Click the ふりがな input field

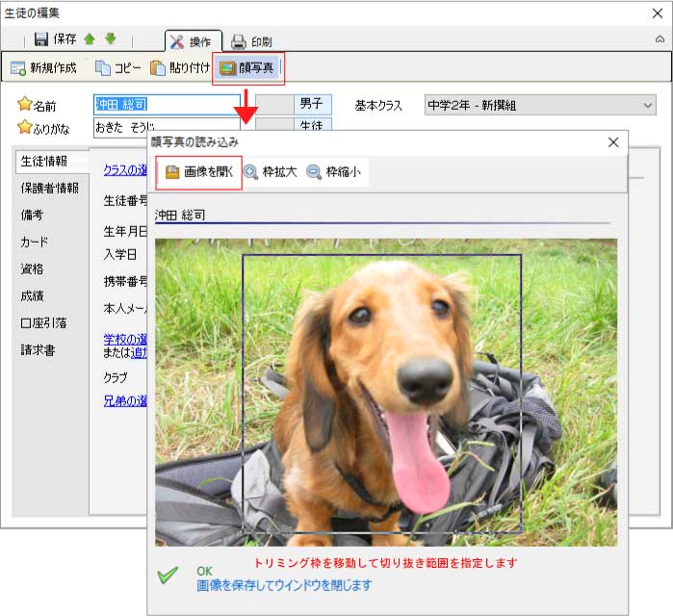(167, 127)
